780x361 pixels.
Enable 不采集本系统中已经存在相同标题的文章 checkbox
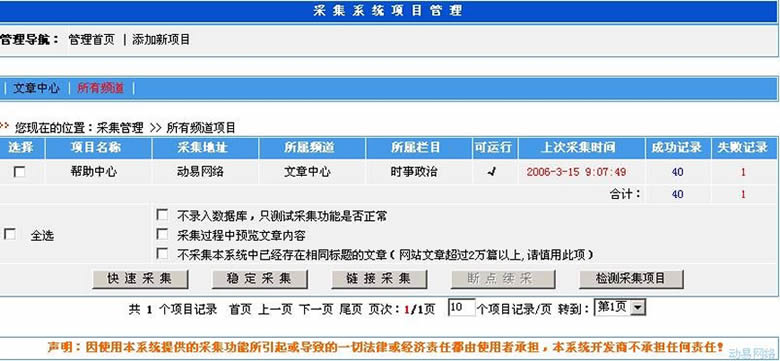point(162,254)
